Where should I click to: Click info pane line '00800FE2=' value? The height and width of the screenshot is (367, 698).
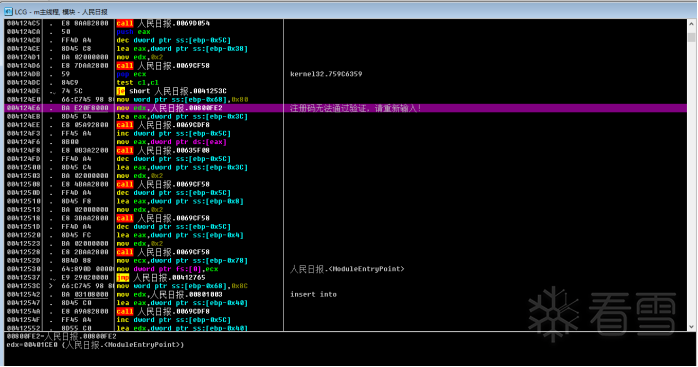[61, 336]
